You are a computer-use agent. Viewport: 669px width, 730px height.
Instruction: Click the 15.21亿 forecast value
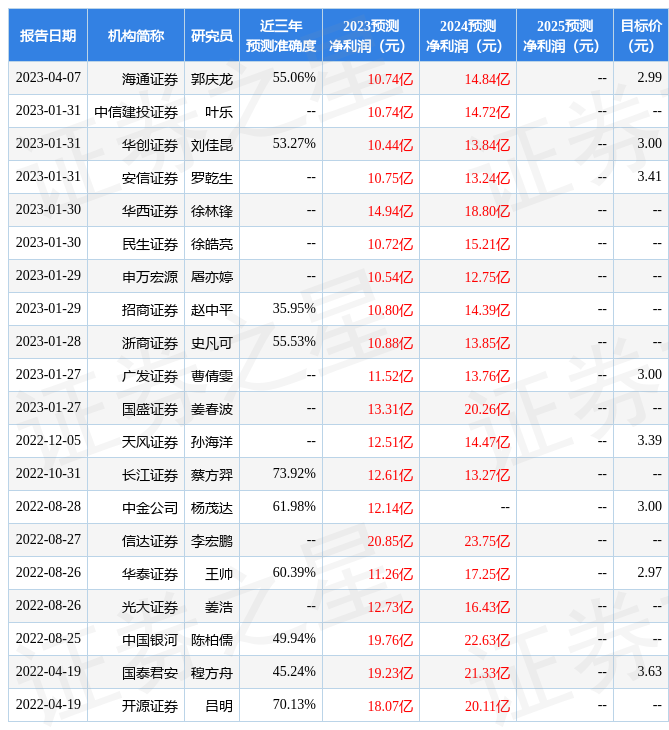[487, 244]
